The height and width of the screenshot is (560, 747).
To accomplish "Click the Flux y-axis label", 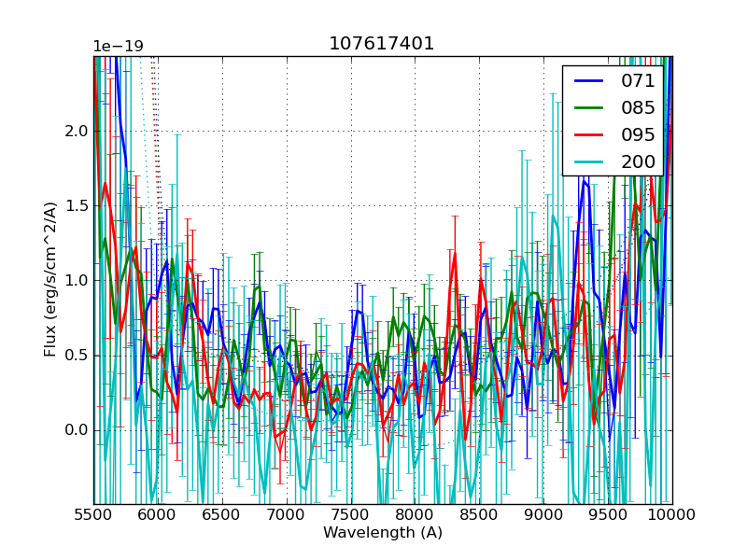I will coord(50,280).
